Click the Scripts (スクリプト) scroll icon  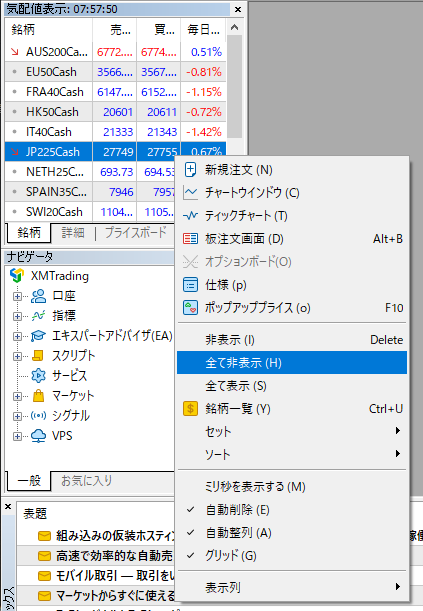point(38,355)
